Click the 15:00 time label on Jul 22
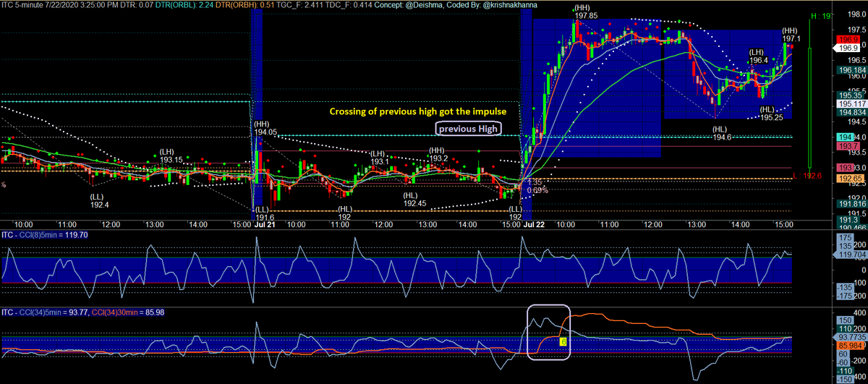The image size is (868, 384). (784, 226)
